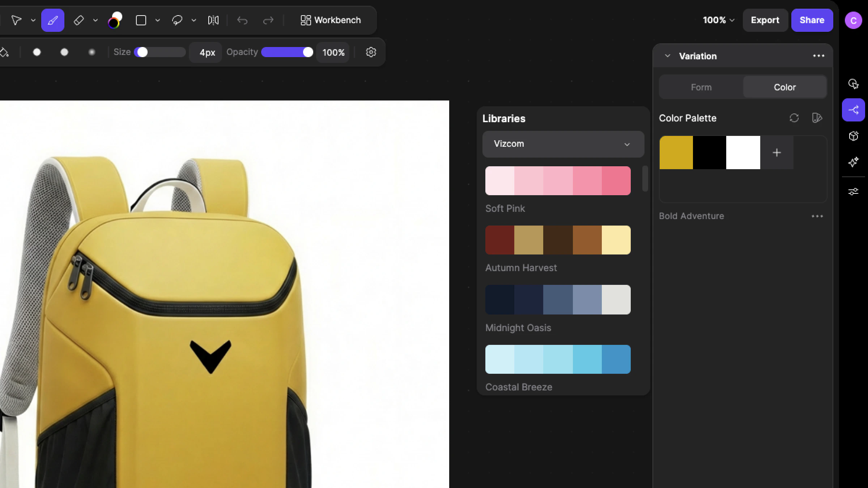Image resolution: width=868 pixels, height=488 pixels.
Task: Open the color wheel picker
Action: (x=115, y=20)
